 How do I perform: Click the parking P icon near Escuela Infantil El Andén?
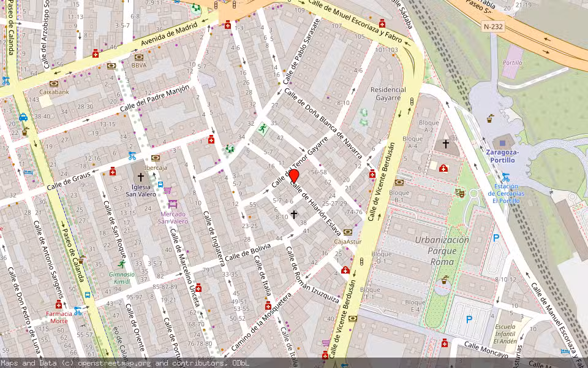(469, 319)
